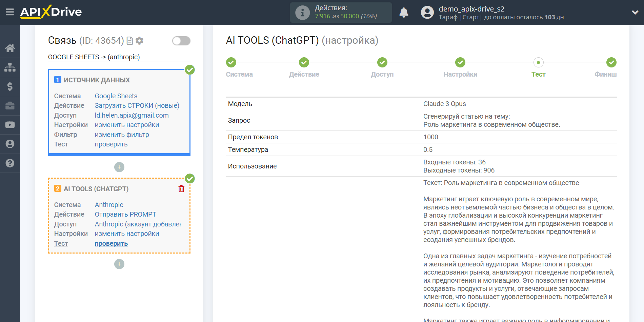Click the 'Действия' usage counter
Viewport: 644px width, 322px height.
pos(341,13)
